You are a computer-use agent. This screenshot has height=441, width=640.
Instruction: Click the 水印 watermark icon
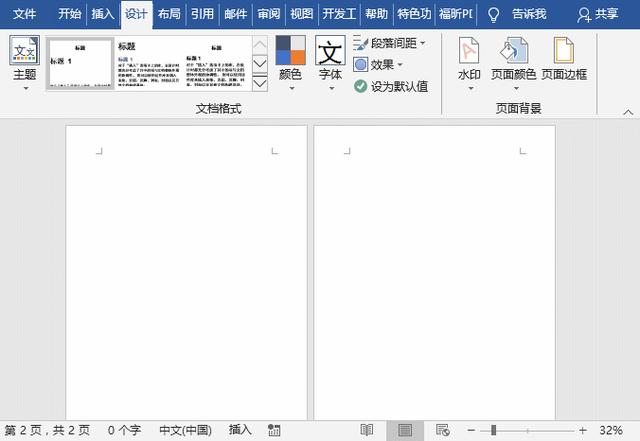tap(469, 50)
